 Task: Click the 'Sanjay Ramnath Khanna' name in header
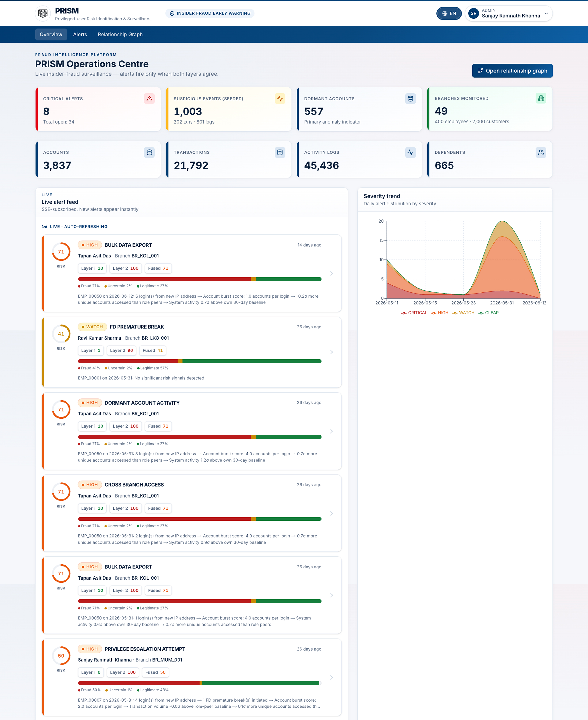click(511, 16)
